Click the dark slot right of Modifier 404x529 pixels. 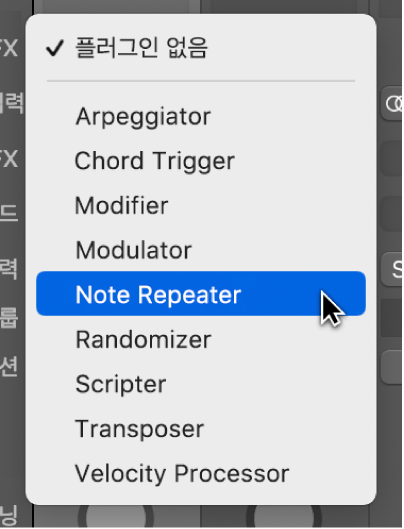(392, 214)
